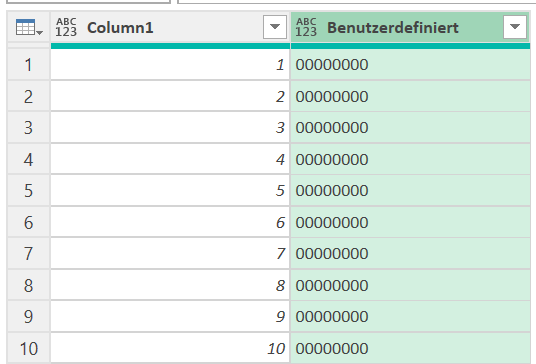Click Column1 cell with value 5
The width and height of the screenshot is (536, 364).
(x=170, y=190)
